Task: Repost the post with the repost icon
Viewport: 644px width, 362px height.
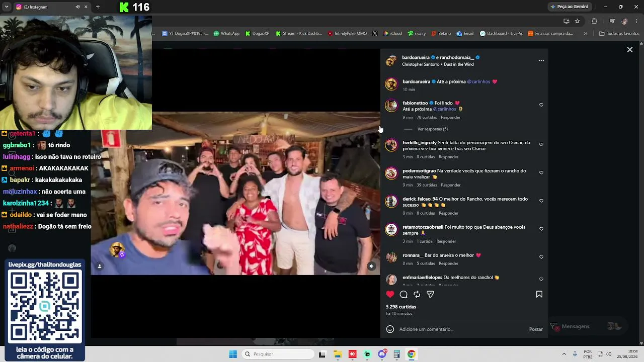Action: (417, 294)
